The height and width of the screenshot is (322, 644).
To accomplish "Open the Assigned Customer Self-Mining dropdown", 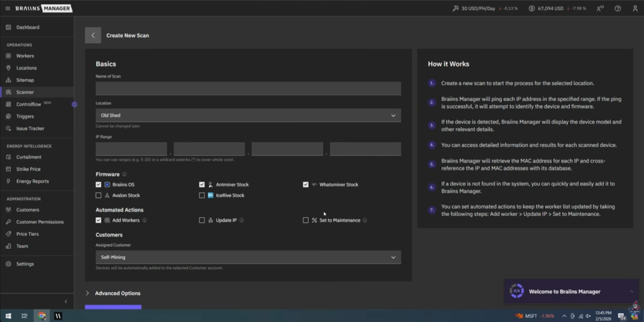I will pos(248,257).
